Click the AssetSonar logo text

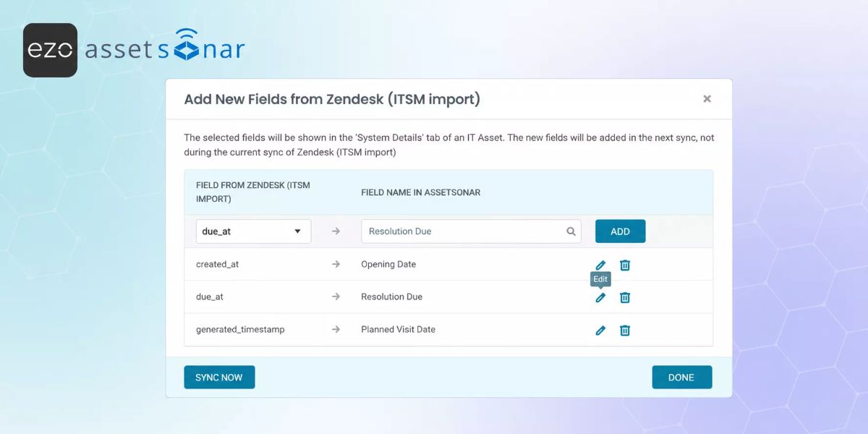pyautogui.click(x=165, y=46)
